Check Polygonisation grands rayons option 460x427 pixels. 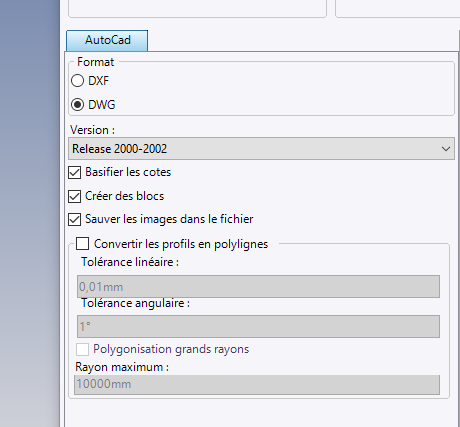point(82,349)
